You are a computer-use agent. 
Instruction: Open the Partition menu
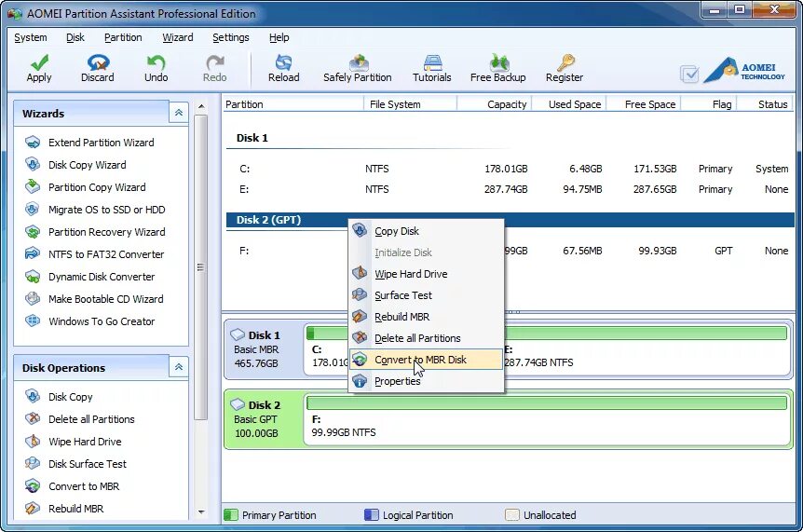click(123, 37)
